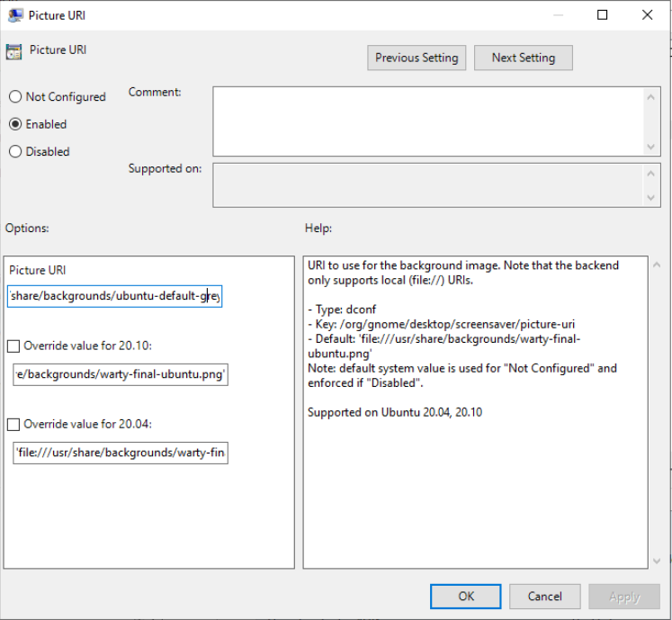Click the 'Comment:' label

click(155, 92)
